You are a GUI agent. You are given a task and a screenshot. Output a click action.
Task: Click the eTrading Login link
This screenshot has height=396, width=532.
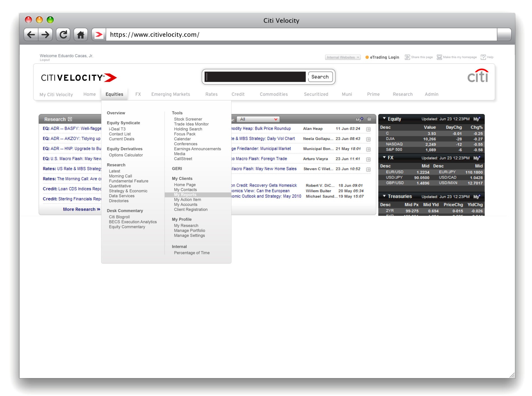[x=384, y=57]
